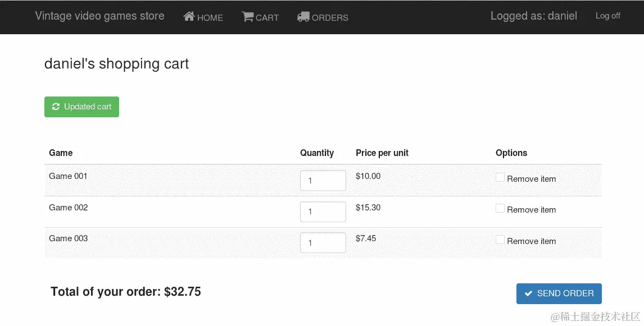Go to the CART page

click(267, 18)
